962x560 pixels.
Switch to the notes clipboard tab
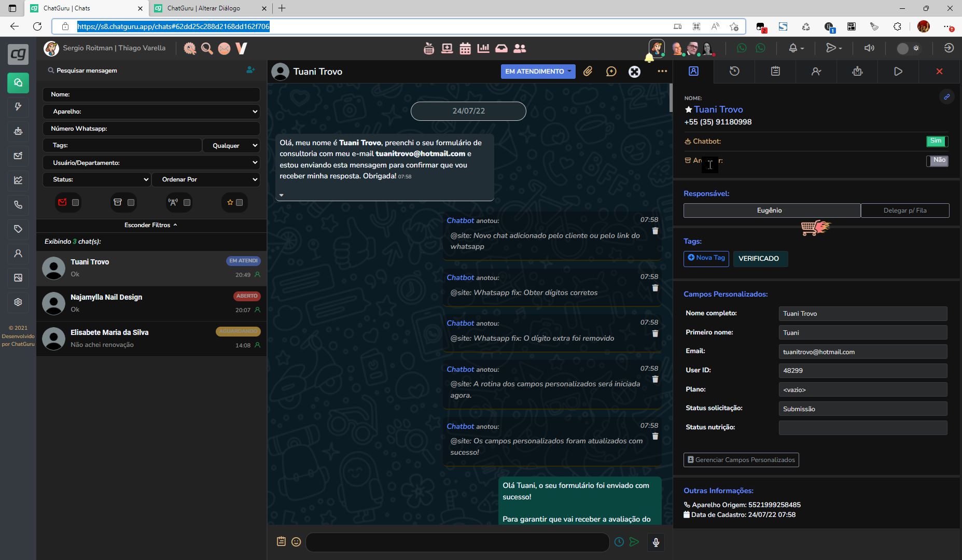(775, 71)
